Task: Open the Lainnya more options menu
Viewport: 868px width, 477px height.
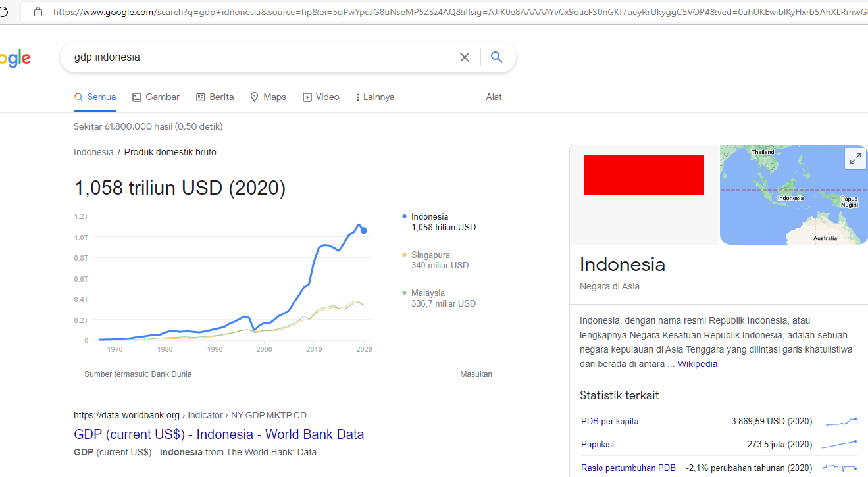Action: [374, 97]
